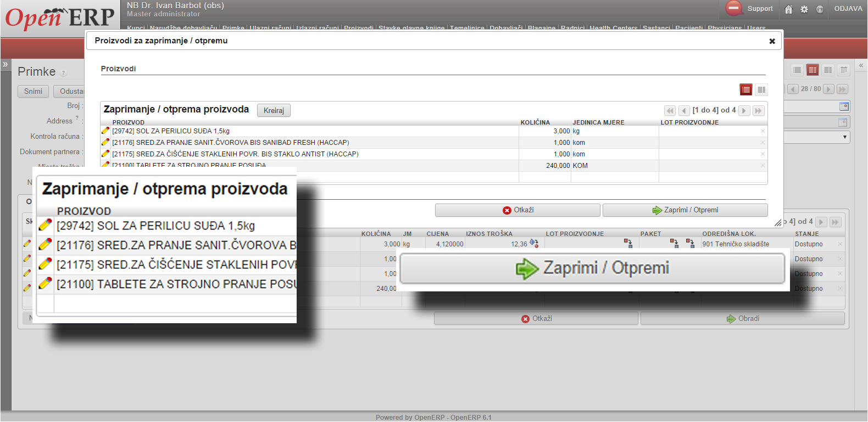Delete the [21176] SRED.ZA PRANJE row
Screen dimensions: 868x422
(763, 143)
